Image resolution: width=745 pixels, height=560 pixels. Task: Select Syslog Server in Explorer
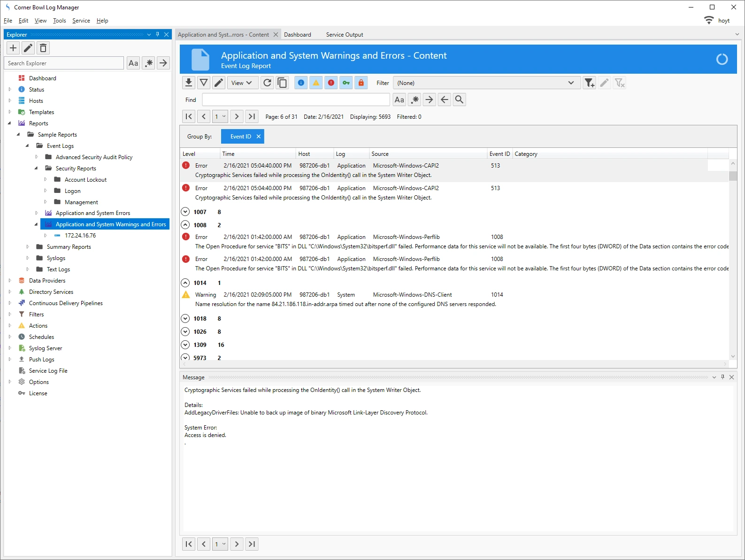[46, 348]
